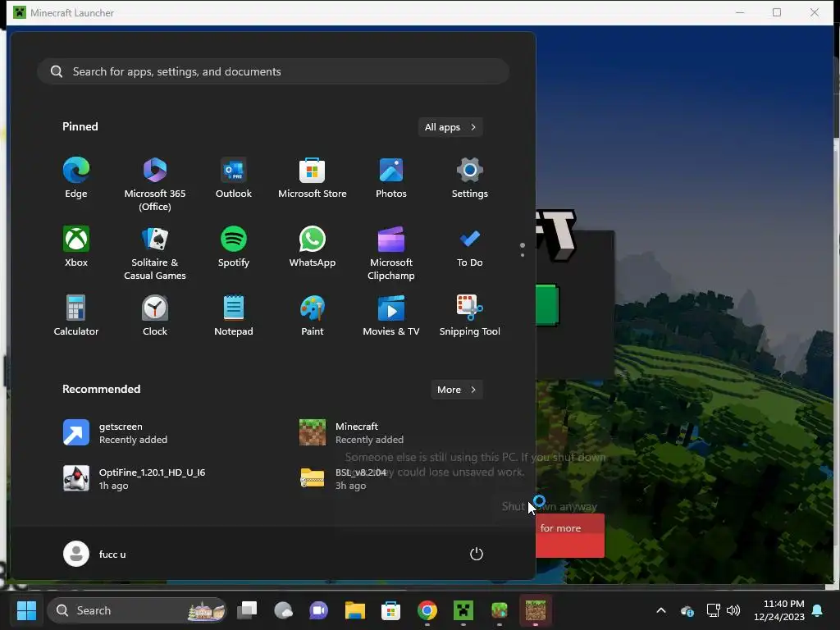Open clock showing 11:40 PM
Image resolution: width=840 pixels, height=630 pixels.
(779, 610)
